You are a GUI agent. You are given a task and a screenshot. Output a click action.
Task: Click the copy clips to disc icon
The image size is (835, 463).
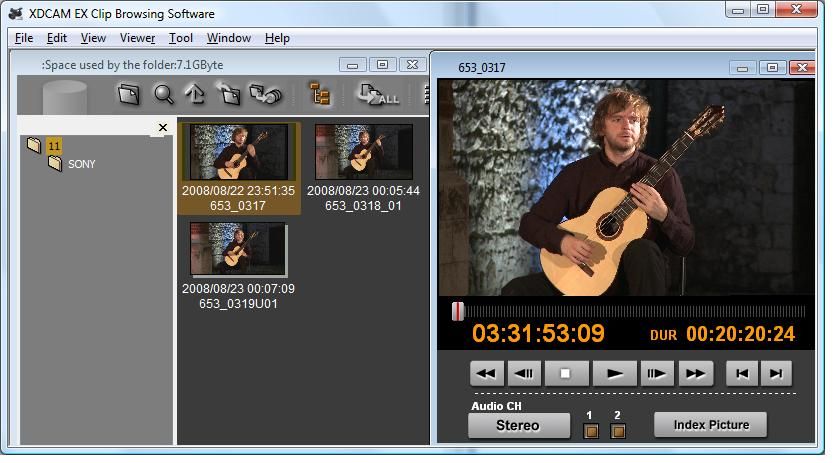(265, 94)
